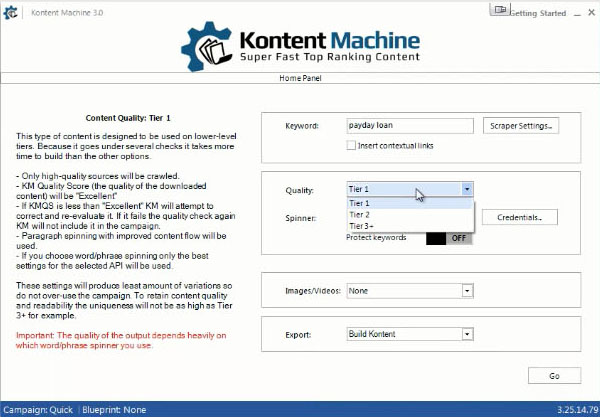Image resolution: width=600 pixels, height=417 pixels.
Task: Click Blueprint: None in status bar
Action: pyautogui.click(x=114, y=410)
